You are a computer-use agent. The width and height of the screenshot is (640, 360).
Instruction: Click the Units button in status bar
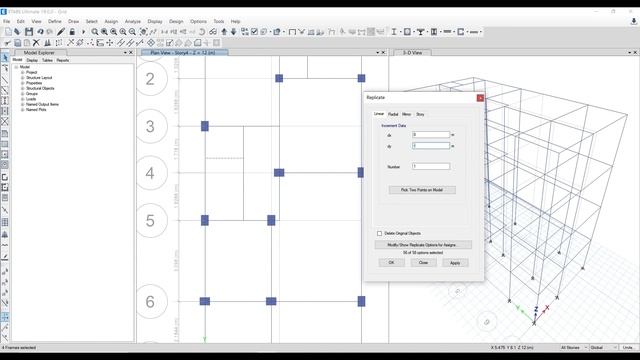[x=628, y=347]
